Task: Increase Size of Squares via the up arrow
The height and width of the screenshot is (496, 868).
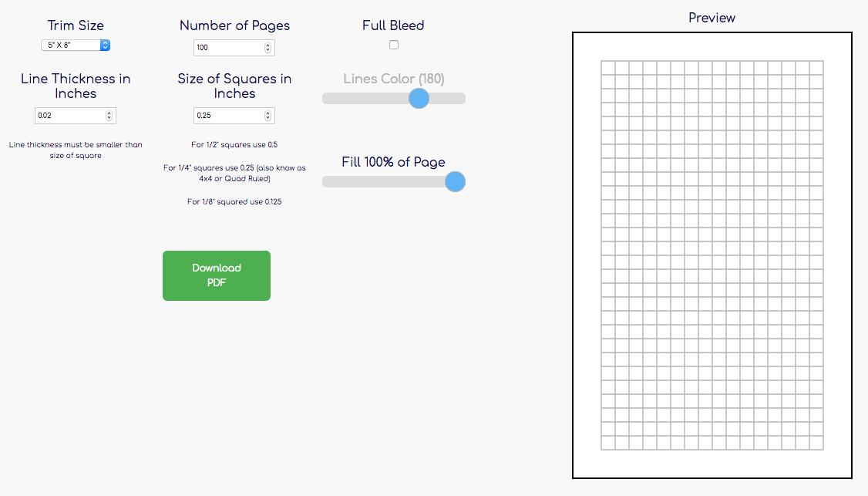Action: [267, 112]
